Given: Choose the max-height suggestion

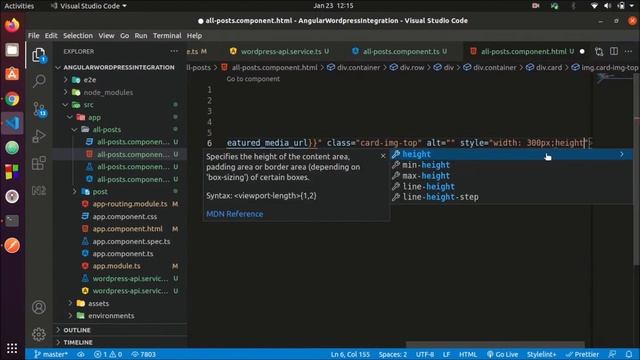Looking at the screenshot, I should 511,176.
